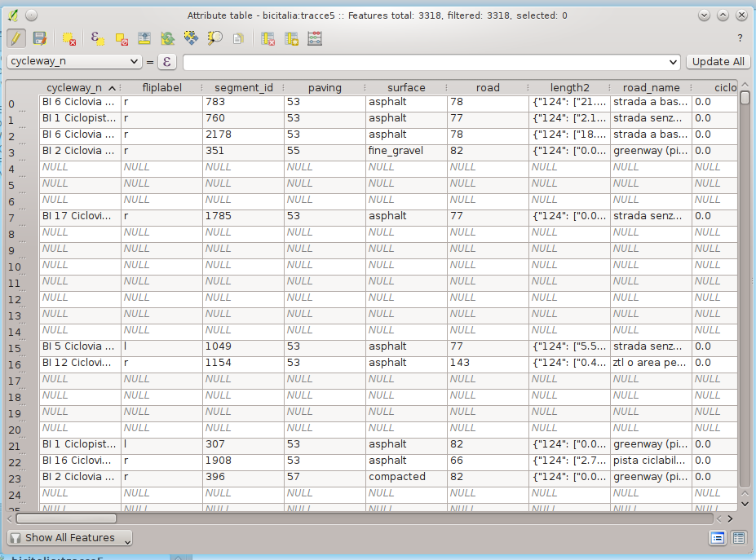Save edits using the floppy disk icon
756x560 pixels.
tap(39, 38)
